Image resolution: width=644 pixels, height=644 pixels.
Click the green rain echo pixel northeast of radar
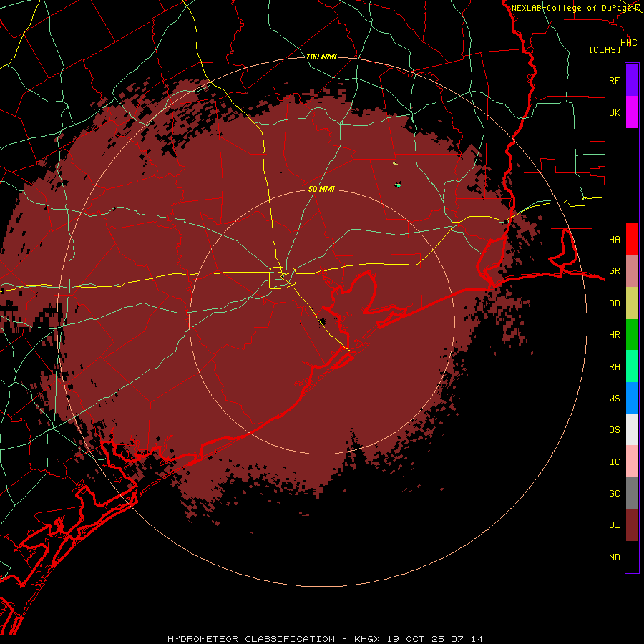click(398, 185)
